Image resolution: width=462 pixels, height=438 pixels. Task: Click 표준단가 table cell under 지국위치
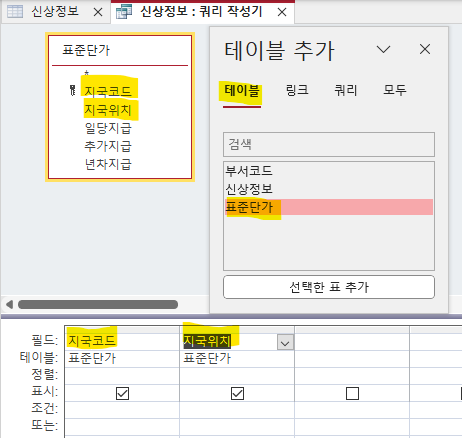237,359
